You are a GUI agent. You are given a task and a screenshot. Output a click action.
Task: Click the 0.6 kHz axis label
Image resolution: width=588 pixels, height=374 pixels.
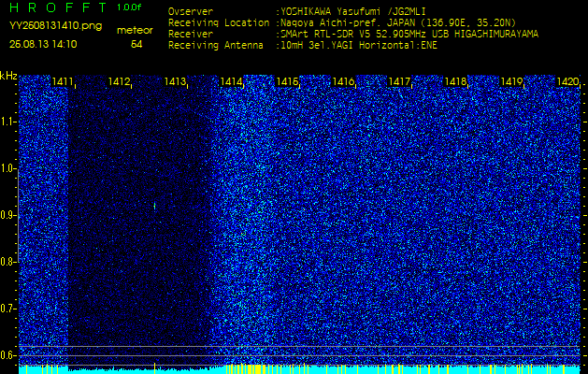coord(7,355)
